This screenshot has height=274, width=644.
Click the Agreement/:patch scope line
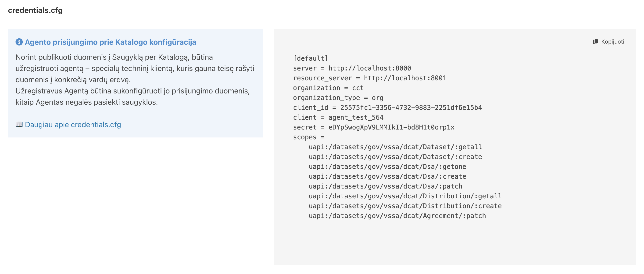(x=397, y=216)
